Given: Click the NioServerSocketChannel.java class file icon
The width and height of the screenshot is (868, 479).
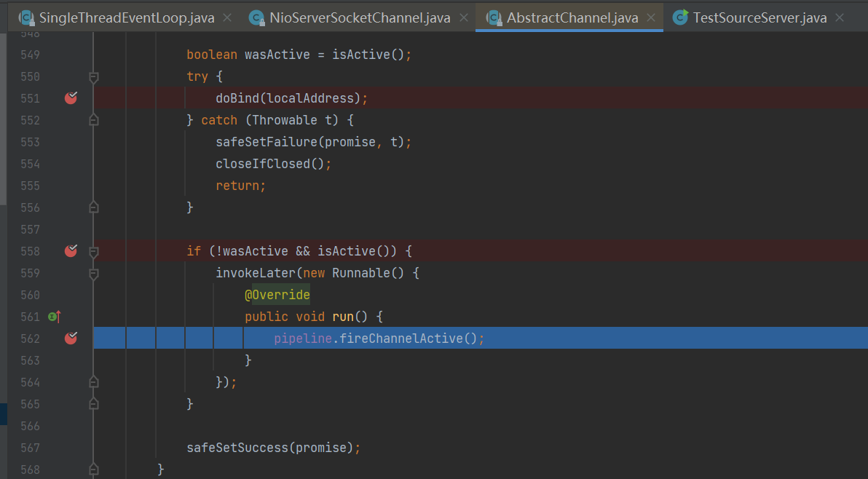Looking at the screenshot, I should [256, 17].
